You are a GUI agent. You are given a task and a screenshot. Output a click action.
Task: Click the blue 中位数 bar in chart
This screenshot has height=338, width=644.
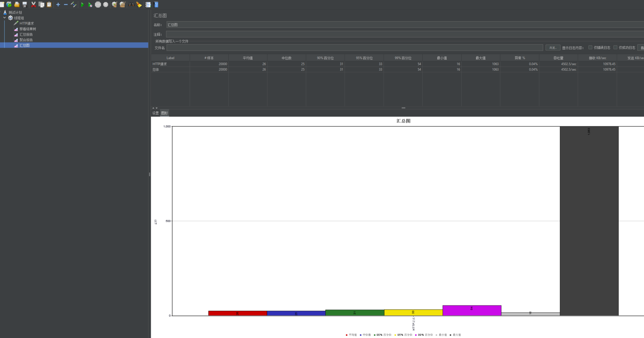(x=296, y=313)
